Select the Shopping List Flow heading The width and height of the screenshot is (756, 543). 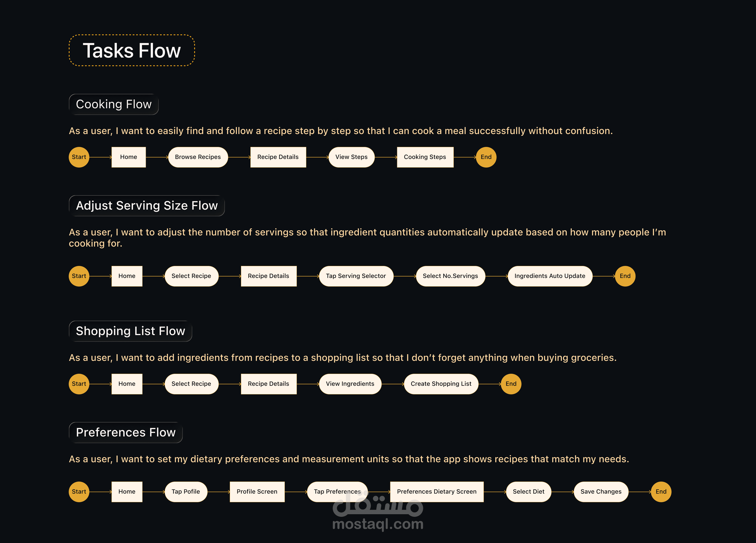(130, 331)
